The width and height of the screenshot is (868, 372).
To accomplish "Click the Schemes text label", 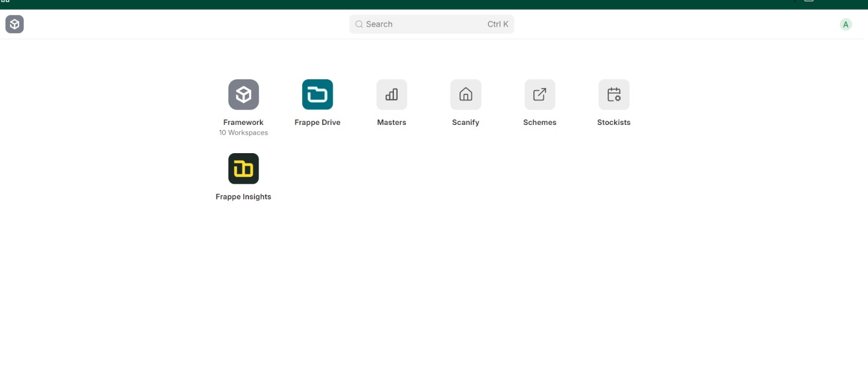I will 539,123.
